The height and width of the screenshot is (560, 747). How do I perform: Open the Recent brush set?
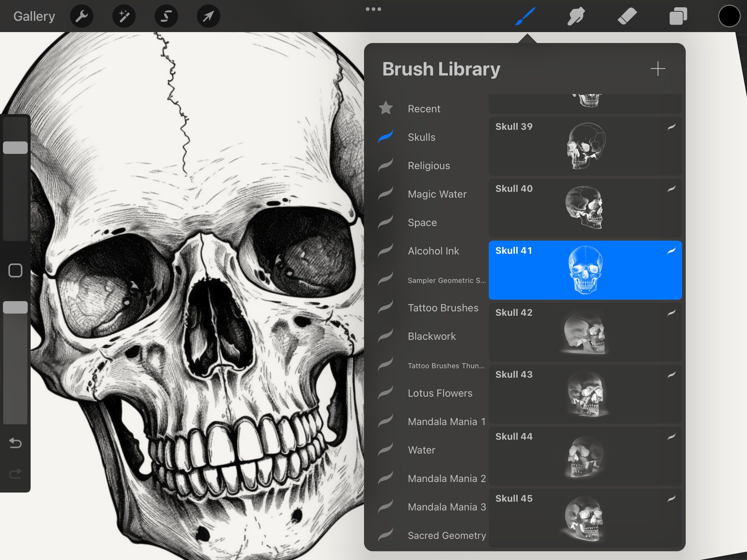pos(424,109)
